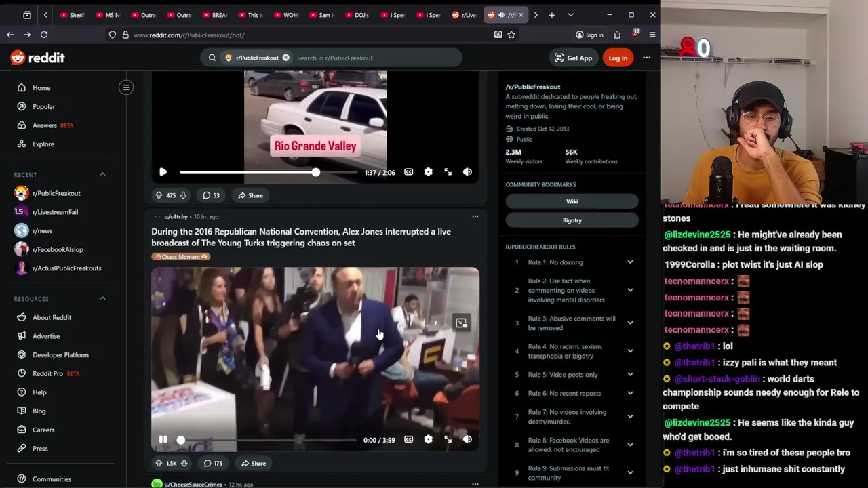Remove the r/PublicFreakout search filter chip
This screenshot has height=488, width=868.
285,58
